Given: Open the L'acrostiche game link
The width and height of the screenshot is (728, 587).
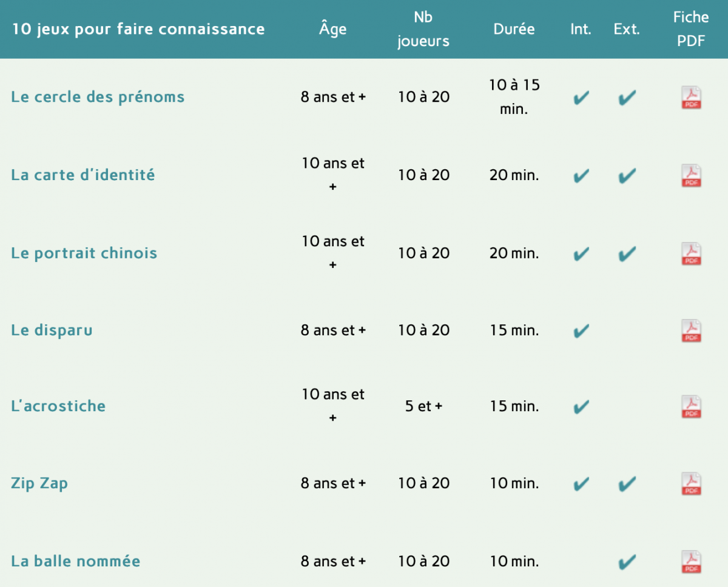Looking at the screenshot, I should [x=58, y=406].
